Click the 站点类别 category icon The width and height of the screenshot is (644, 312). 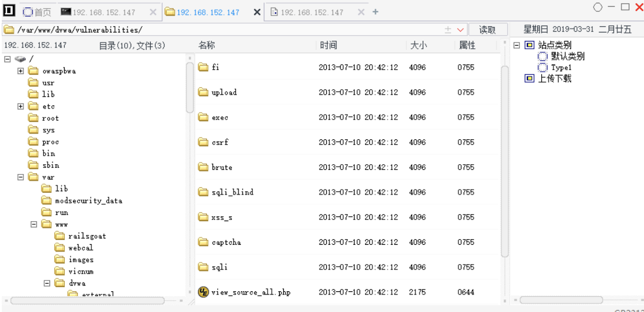pos(529,45)
